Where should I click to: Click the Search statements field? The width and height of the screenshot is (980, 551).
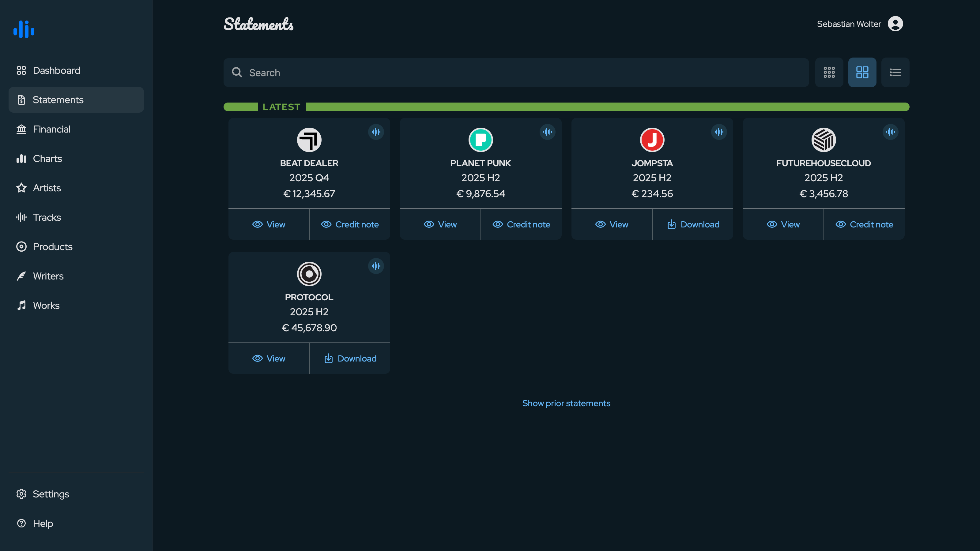(x=516, y=72)
